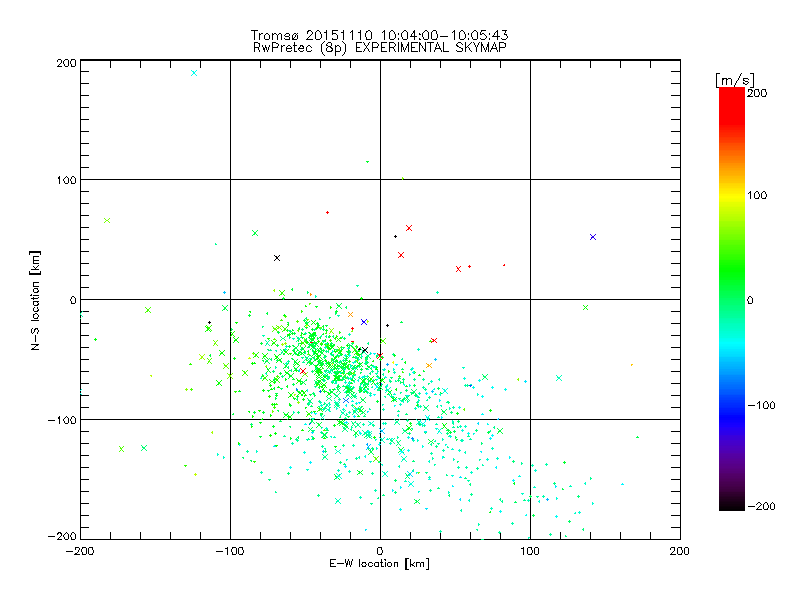Select the lone cyan X marker near the top-left corner
Image resolution: width=800 pixels, height=600 pixels.
coord(194,73)
